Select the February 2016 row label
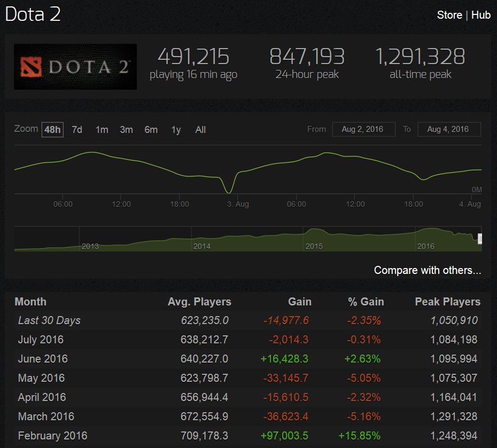The width and height of the screenshot is (497, 448). pyautogui.click(x=52, y=436)
